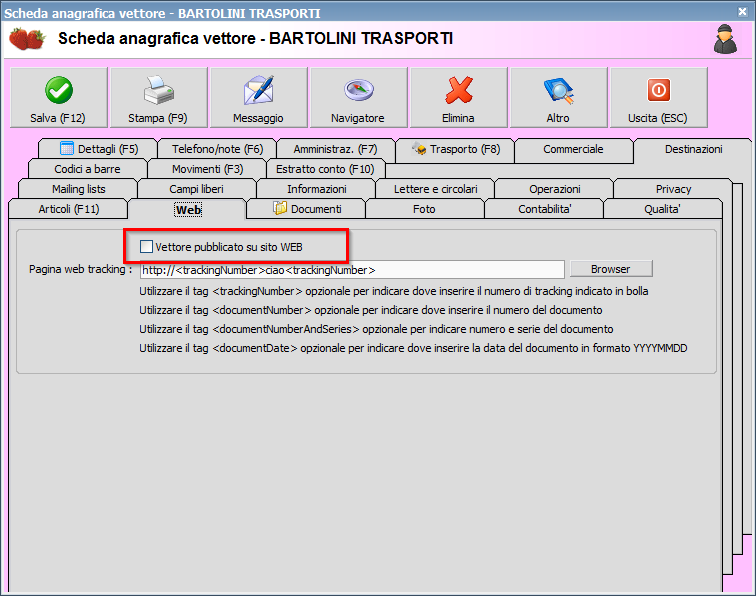Click the envelope Messaggio icon
756x596 pixels.
coord(259,90)
